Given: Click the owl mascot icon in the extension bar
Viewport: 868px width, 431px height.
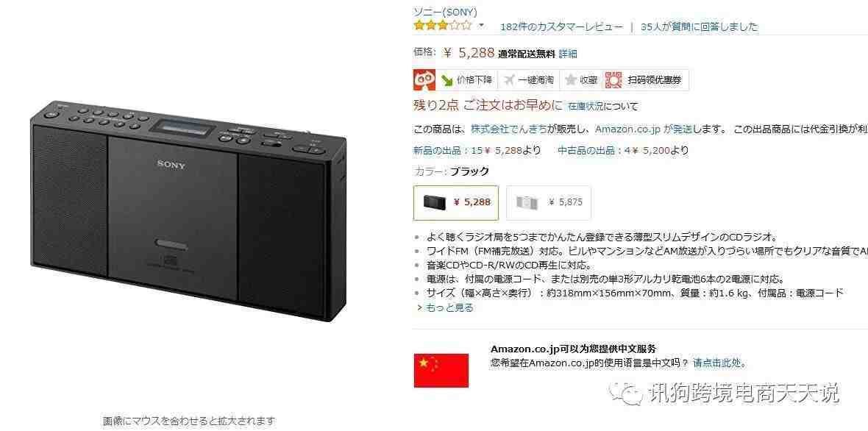Looking at the screenshot, I should pyautogui.click(x=424, y=80).
